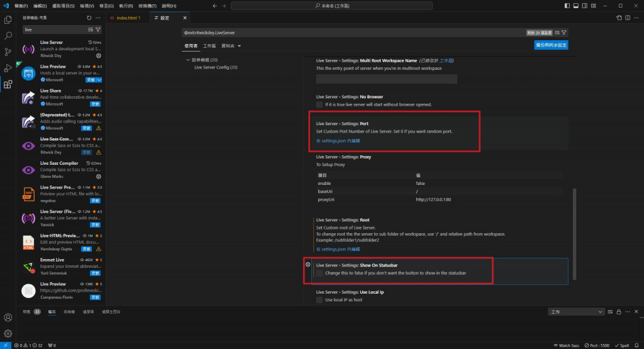Clear the settings search input
This screenshot has width=644, height=349.
(557, 33)
